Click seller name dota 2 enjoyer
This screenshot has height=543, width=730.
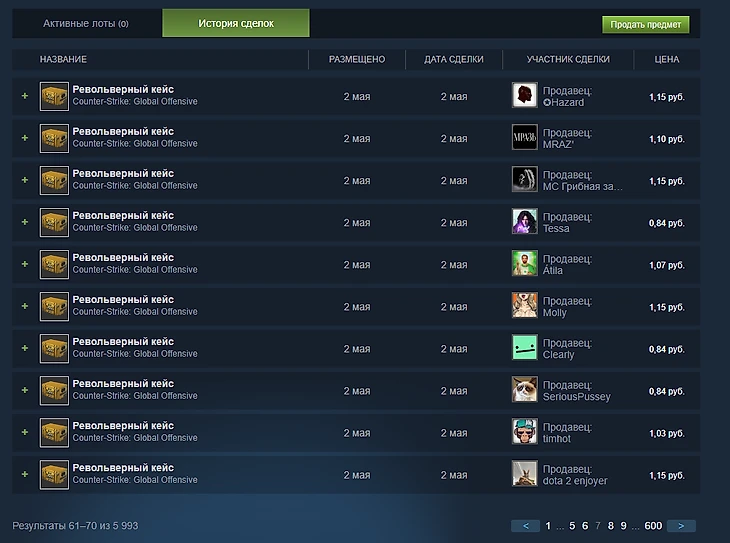coord(575,481)
